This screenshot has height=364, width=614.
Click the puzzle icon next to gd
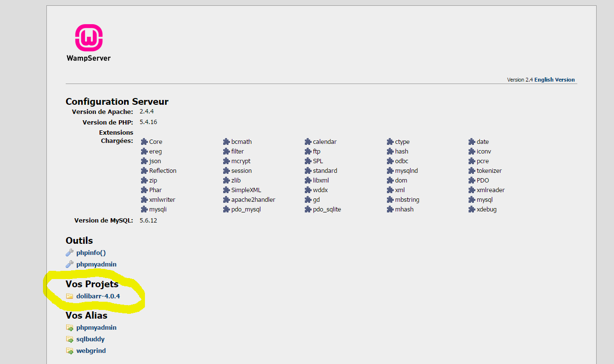[x=308, y=199]
